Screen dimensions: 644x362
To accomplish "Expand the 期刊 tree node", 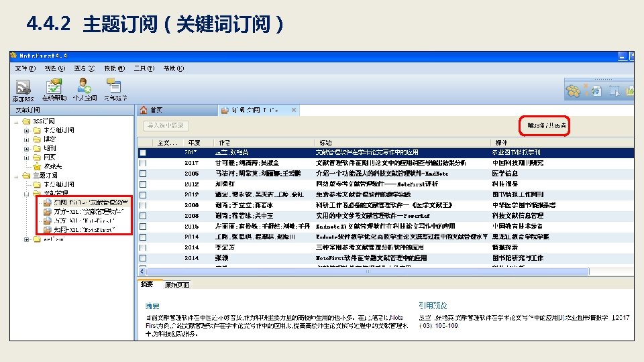I will click(27, 149).
